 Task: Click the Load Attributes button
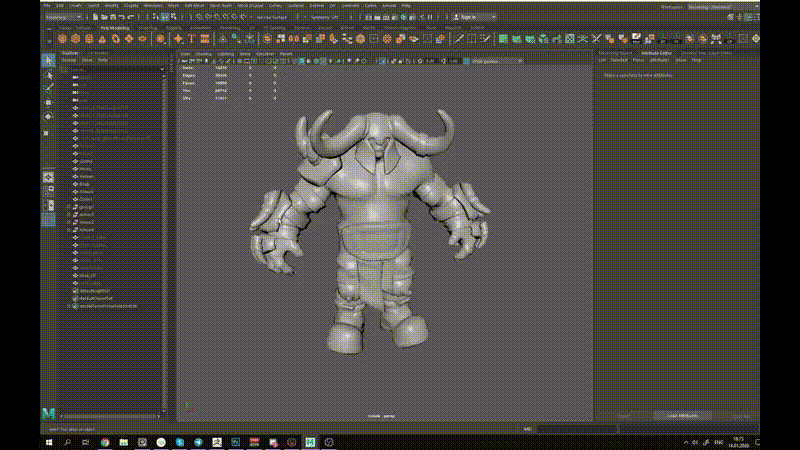click(683, 415)
